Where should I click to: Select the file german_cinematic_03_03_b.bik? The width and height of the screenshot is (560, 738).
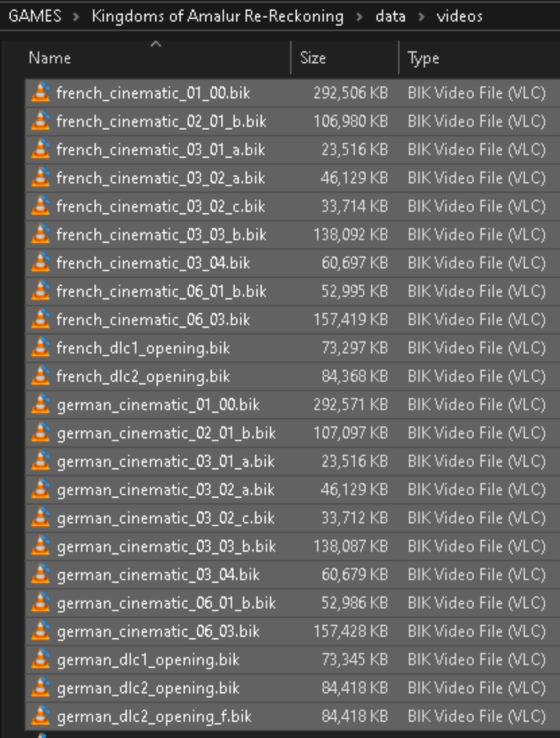coord(292,546)
